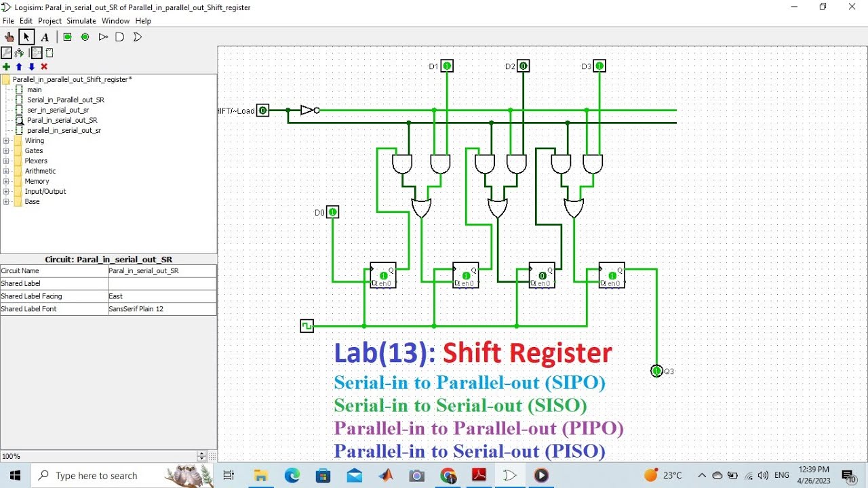Expand the Gates library folder
868x488 pixels.
[7, 151]
